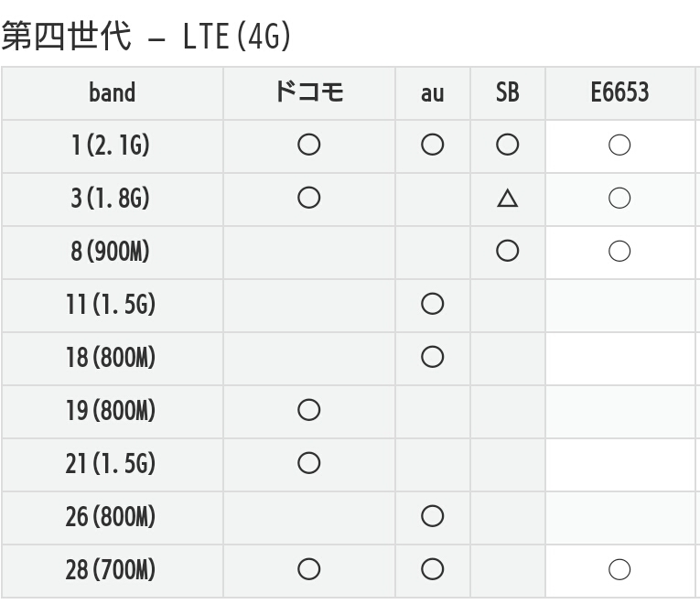Click the circle for band 18 under au

tap(432, 358)
